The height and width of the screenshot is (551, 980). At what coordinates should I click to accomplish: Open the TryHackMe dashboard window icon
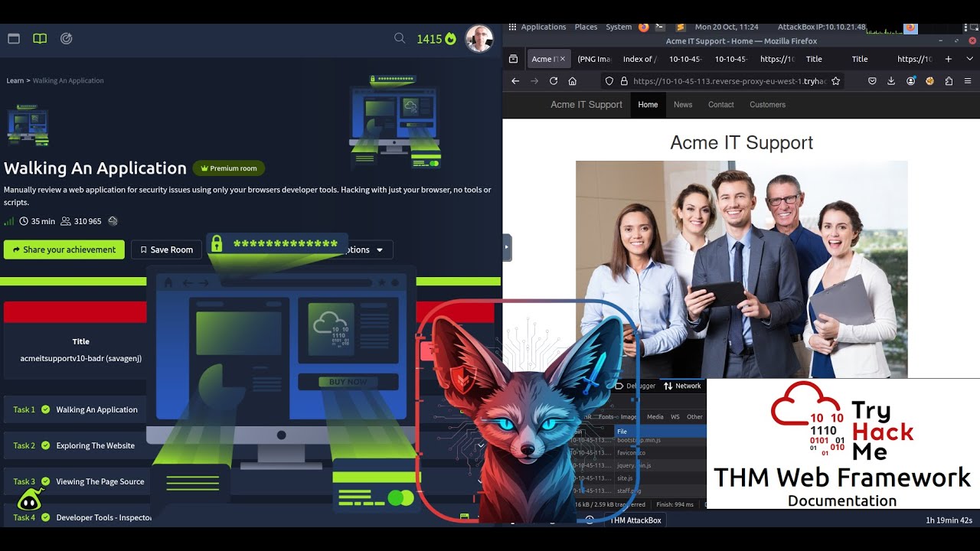13,38
